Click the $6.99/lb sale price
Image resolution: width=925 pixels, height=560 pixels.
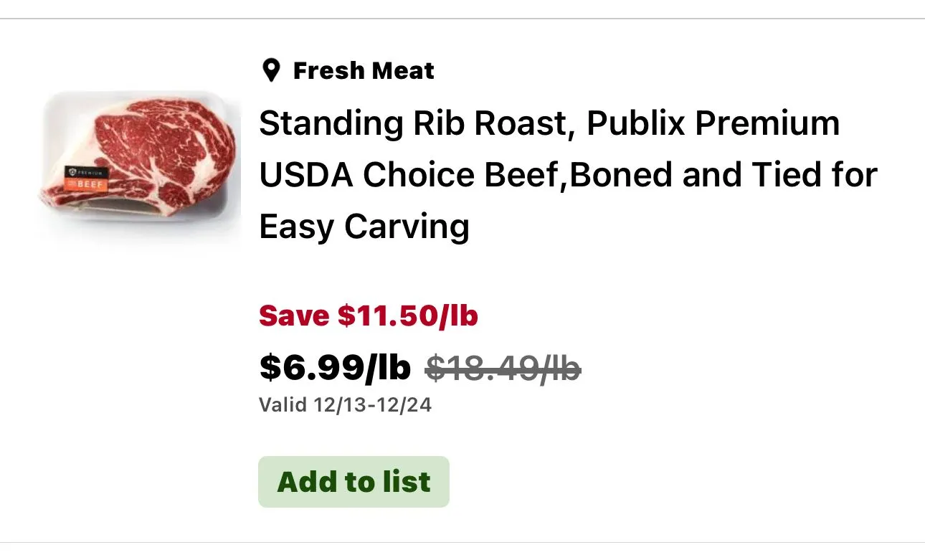point(335,368)
